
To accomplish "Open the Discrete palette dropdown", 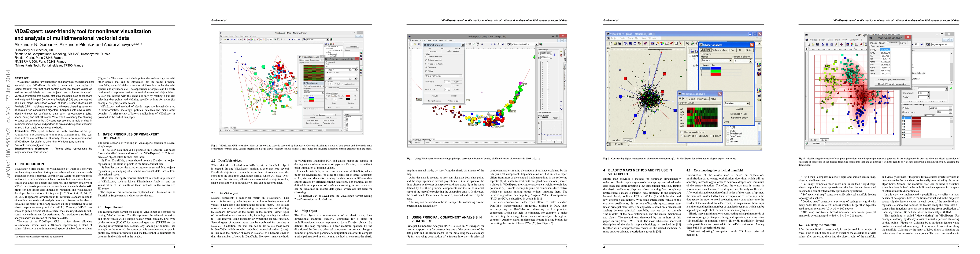I will click(950, 108).
